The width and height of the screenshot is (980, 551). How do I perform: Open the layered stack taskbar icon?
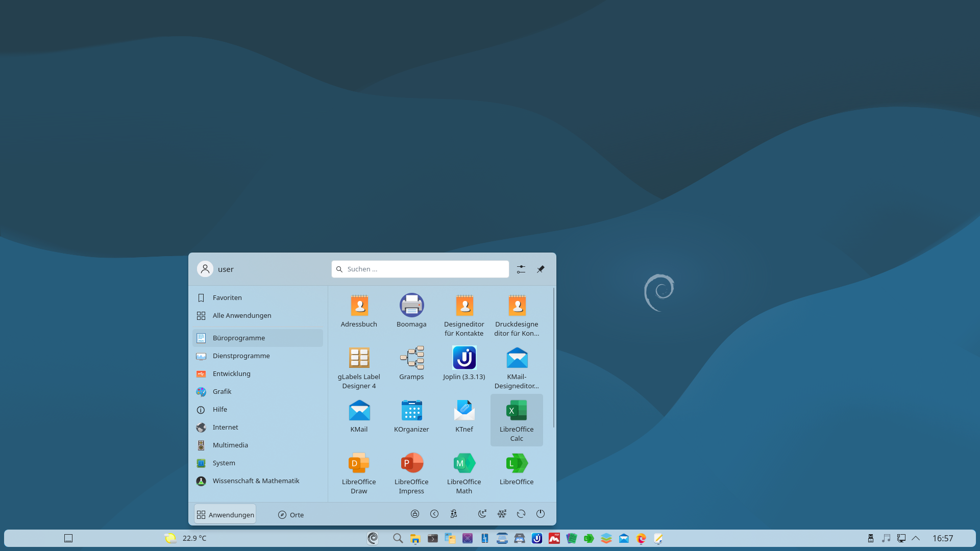coord(606,538)
